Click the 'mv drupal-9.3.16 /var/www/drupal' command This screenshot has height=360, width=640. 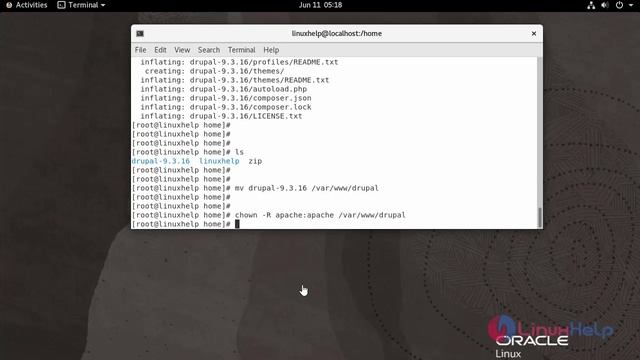[x=307, y=188]
